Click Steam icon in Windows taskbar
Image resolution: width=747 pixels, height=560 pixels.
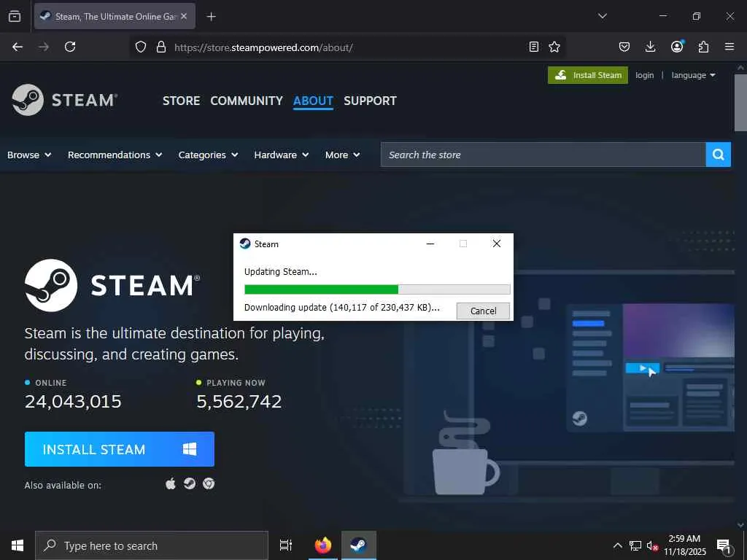tap(359, 545)
